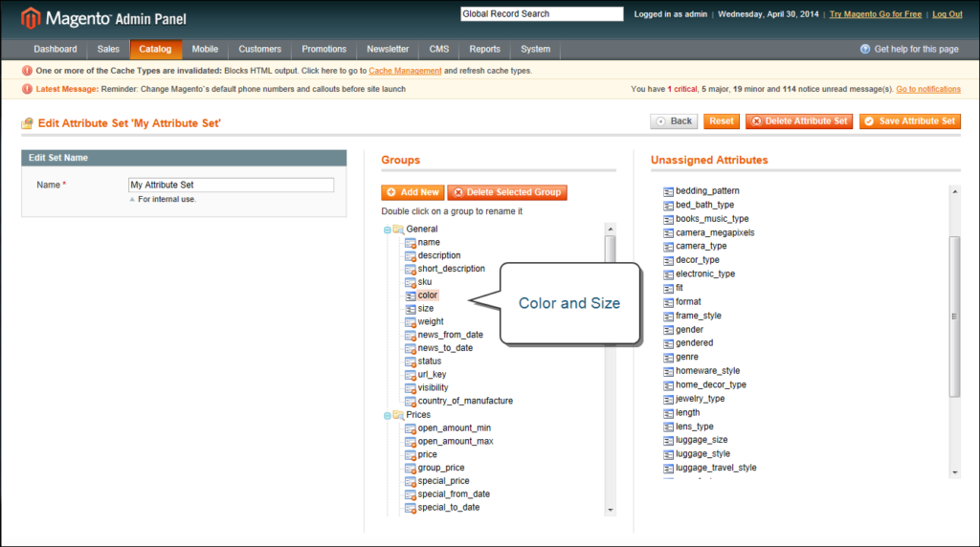
Task: Collapse the Prices group tree node
Action: tap(387, 415)
